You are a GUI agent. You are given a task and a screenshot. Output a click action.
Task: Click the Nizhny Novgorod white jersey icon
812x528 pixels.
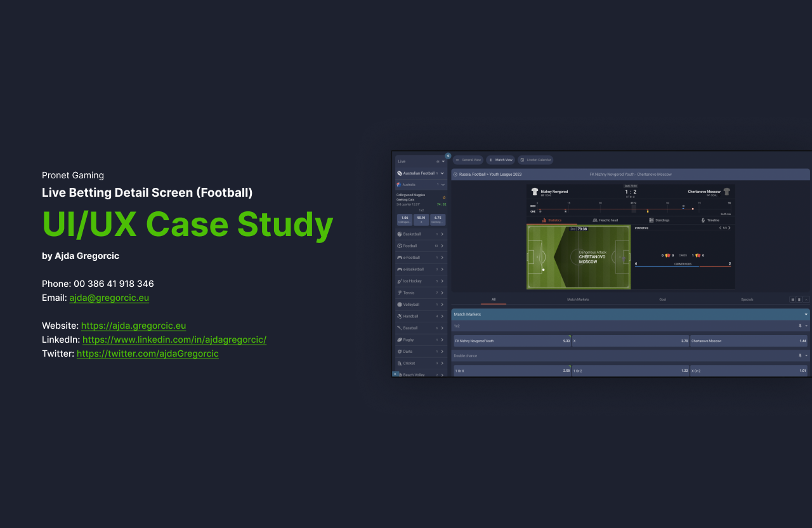535,191
